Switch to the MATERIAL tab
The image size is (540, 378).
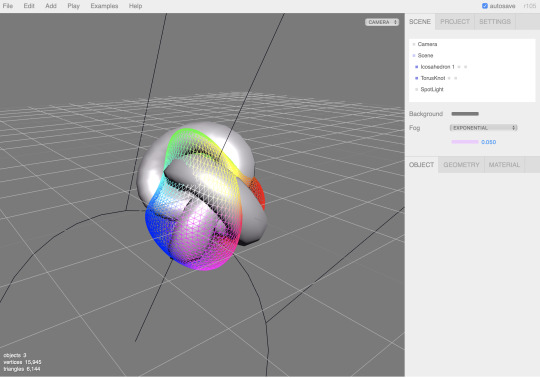pyautogui.click(x=504, y=165)
